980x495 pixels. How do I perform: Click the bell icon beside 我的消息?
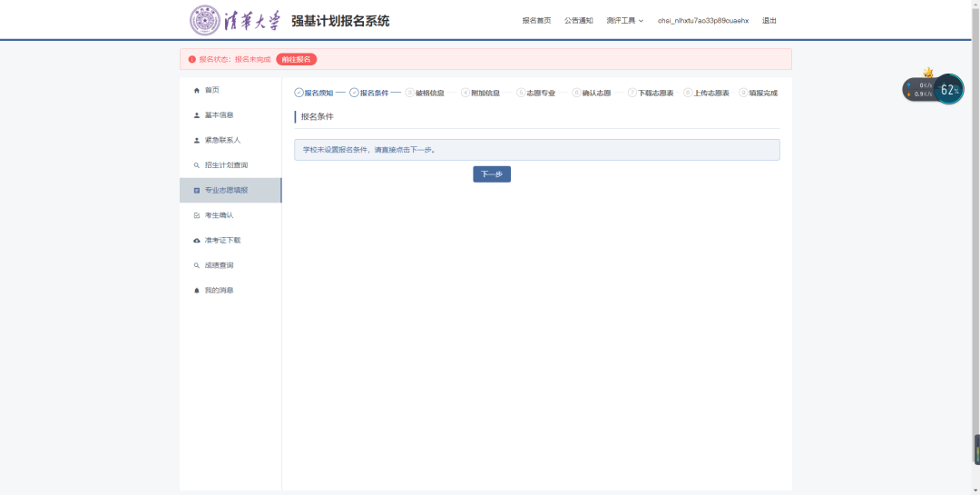pos(197,291)
